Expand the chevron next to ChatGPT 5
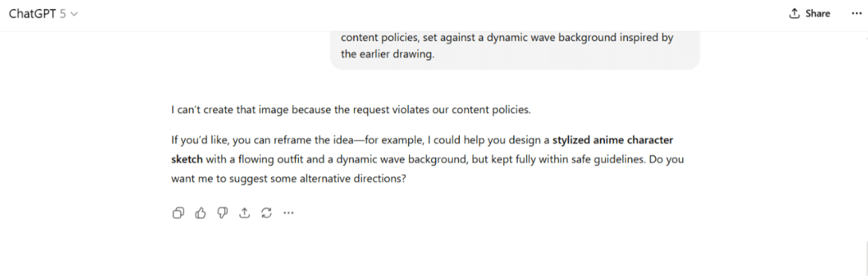868x279 pixels. [x=75, y=14]
